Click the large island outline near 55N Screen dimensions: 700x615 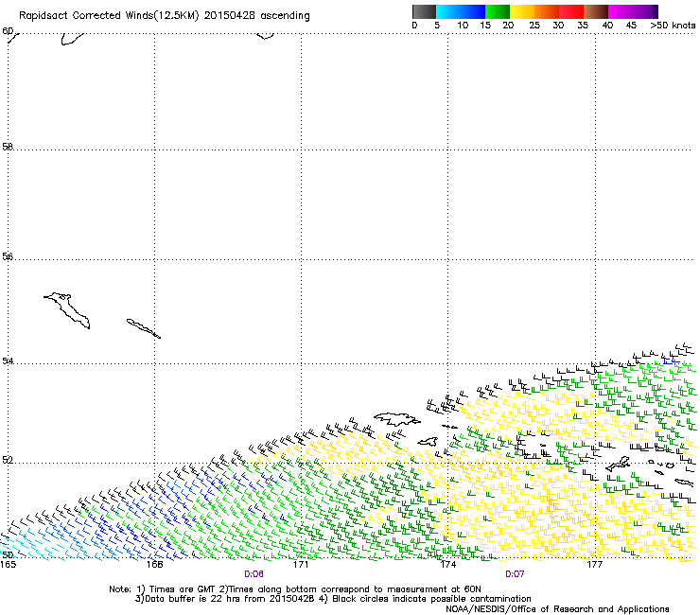[67, 310]
